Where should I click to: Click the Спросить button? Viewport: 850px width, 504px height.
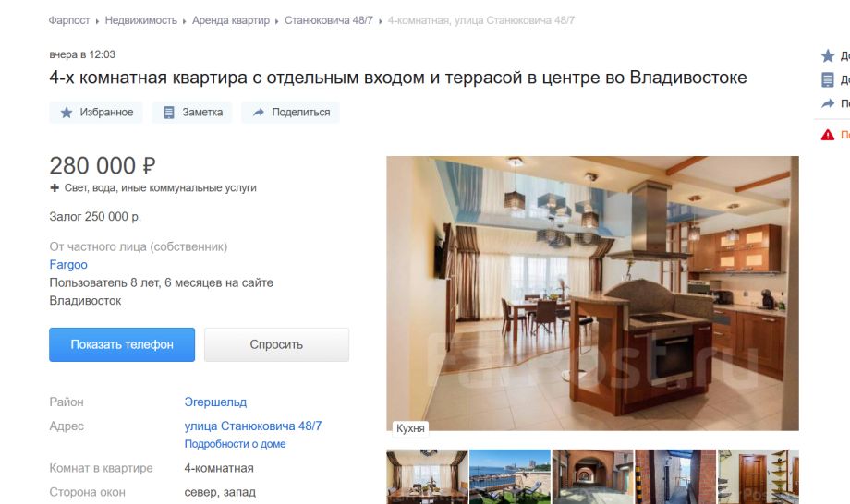tap(276, 344)
